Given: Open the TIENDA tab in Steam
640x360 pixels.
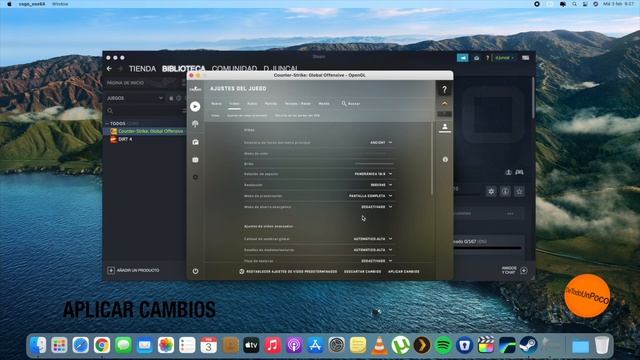Looking at the screenshot, I should click(142, 69).
